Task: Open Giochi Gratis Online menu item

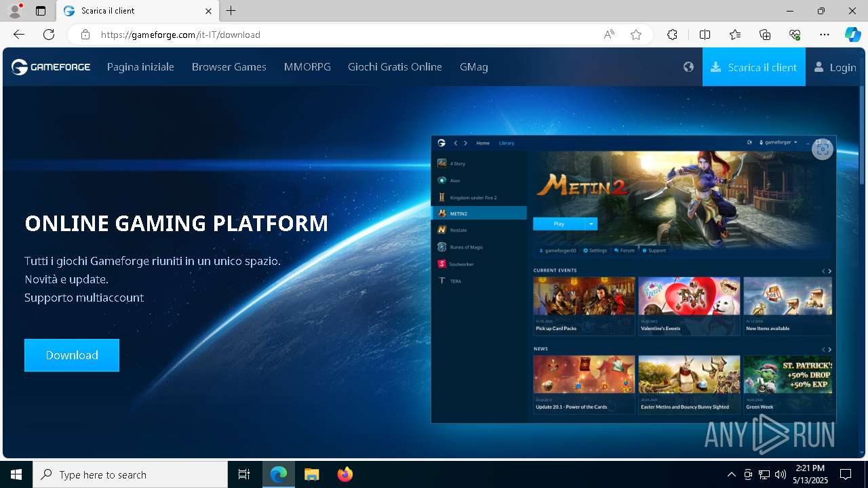Action: tap(395, 66)
